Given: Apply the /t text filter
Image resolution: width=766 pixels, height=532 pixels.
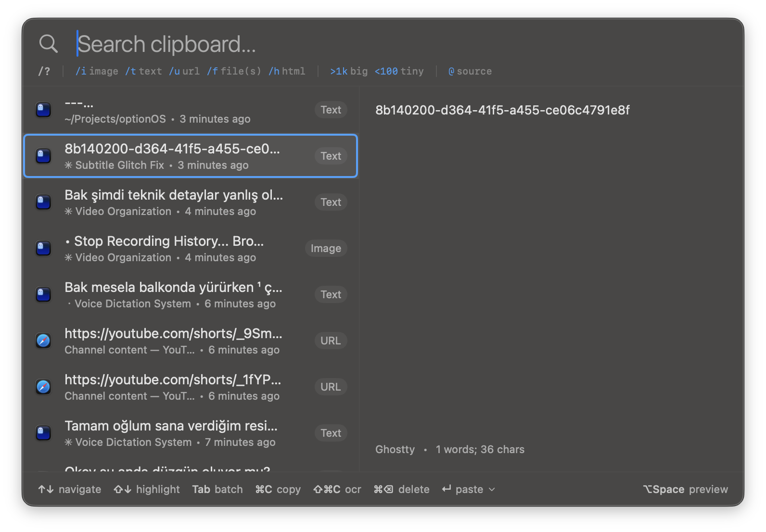Looking at the screenshot, I should click(x=143, y=71).
